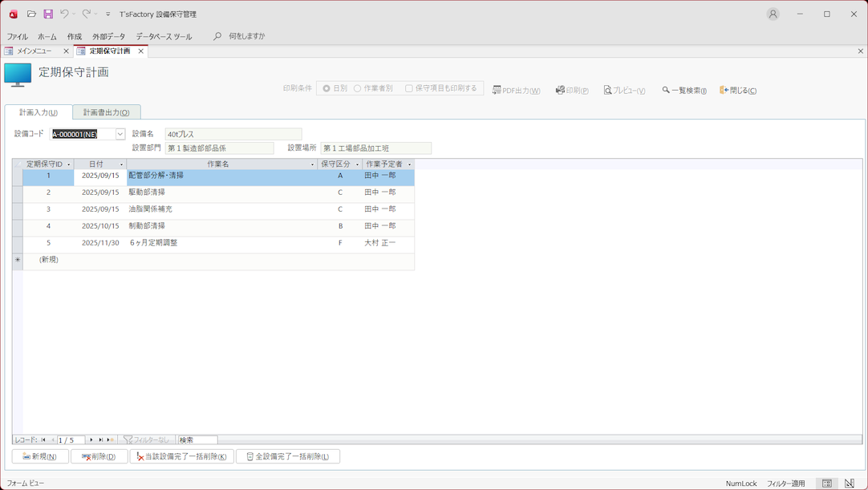Switch to Design View status bar icon

click(x=850, y=484)
